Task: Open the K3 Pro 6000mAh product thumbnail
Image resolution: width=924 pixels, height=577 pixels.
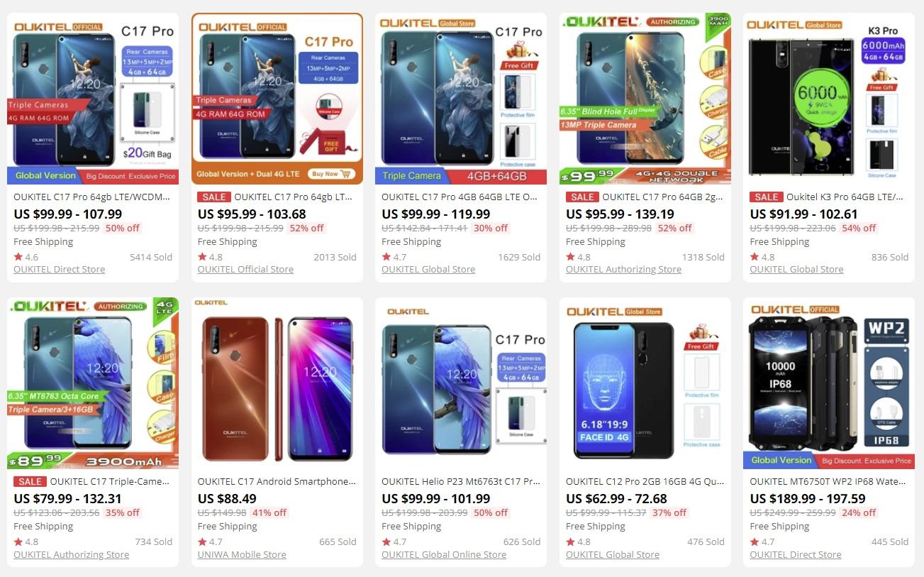Action: (x=828, y=99)
